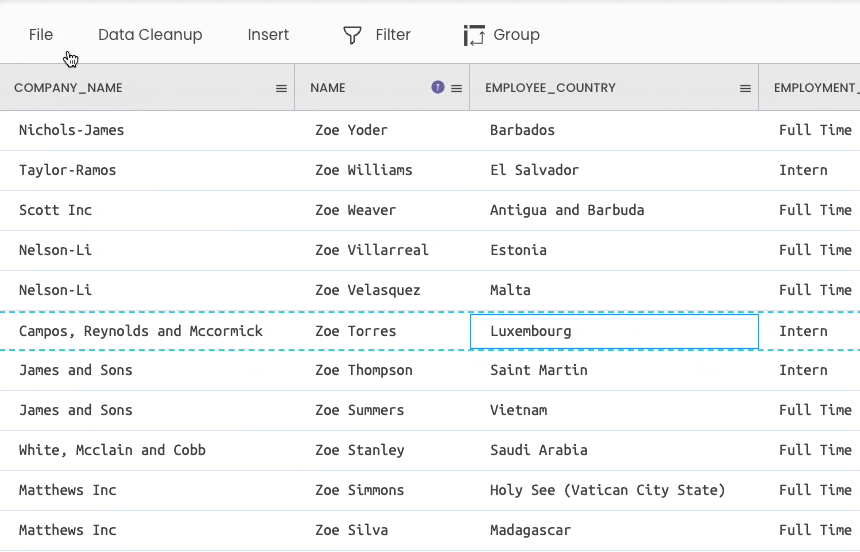Click the funnel Filter icon
The width and height of the screenshot is (860, 552).
352,35
